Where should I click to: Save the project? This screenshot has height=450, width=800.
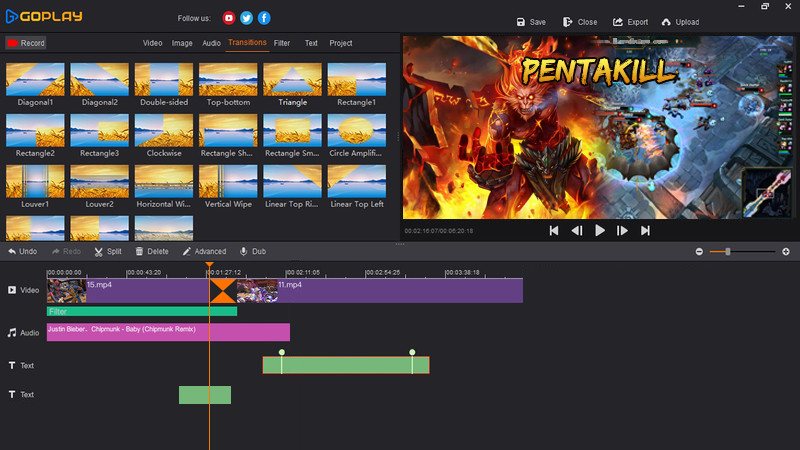[x=531, y=22]
